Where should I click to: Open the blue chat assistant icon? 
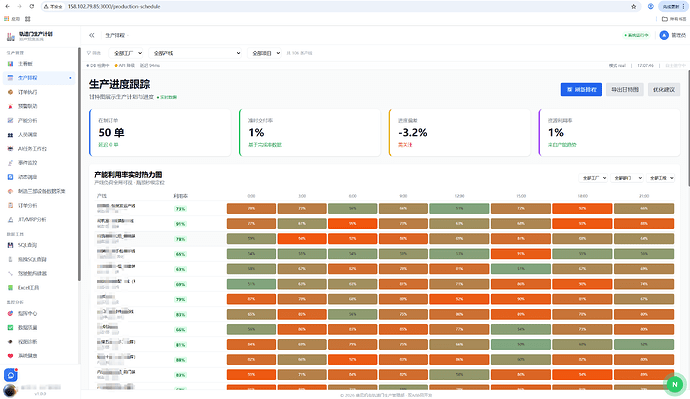[x=11, y=375]
